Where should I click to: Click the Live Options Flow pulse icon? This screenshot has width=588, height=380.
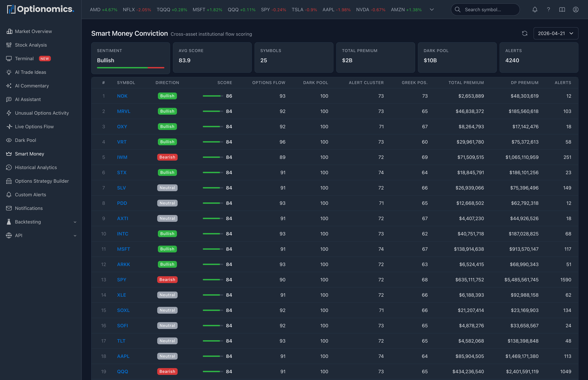pyautogui.click(x=9, y=126)
